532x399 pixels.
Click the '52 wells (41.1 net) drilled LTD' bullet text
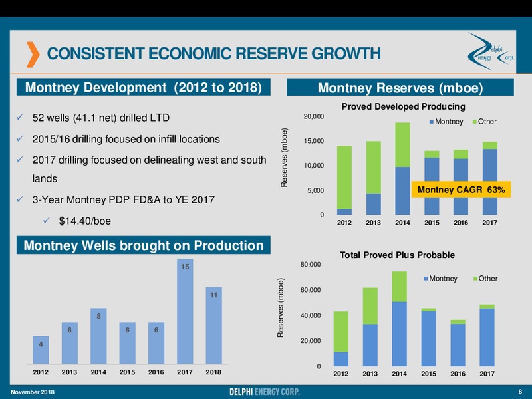[101, 118]
